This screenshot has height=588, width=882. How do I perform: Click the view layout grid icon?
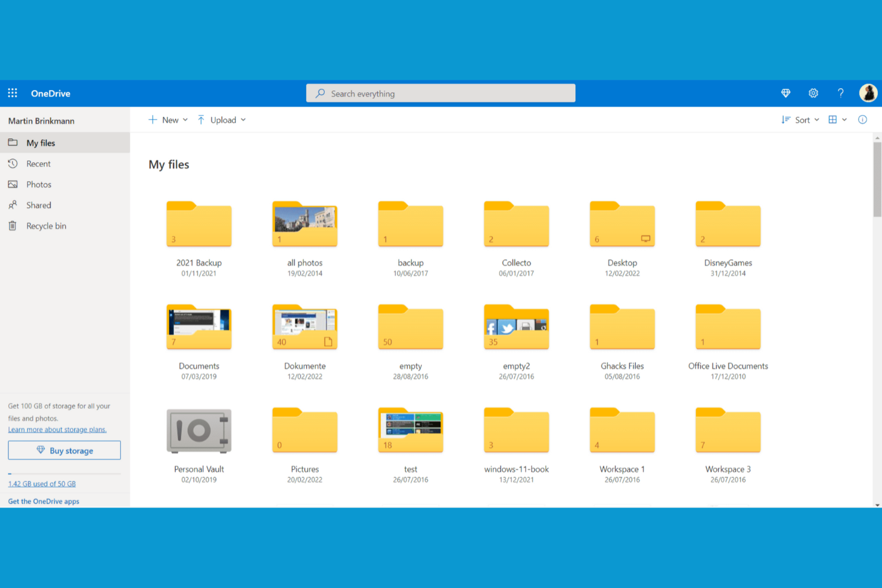(833, 120)
